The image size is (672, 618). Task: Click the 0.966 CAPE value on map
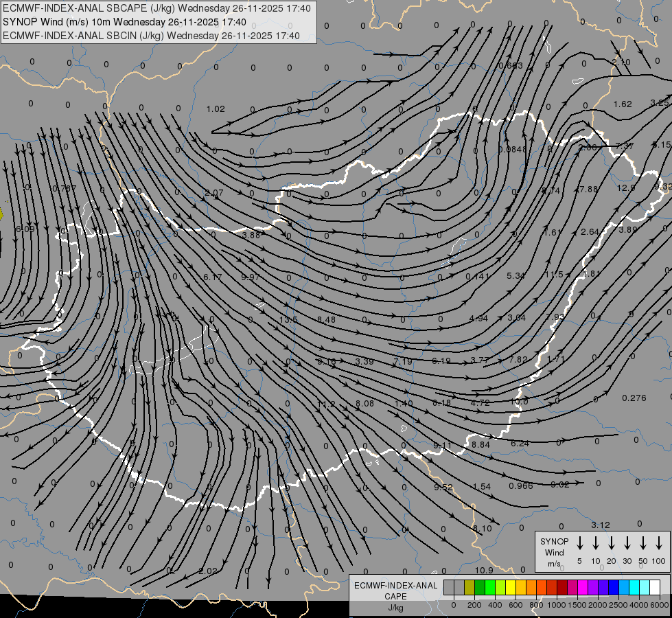[521, 485]
